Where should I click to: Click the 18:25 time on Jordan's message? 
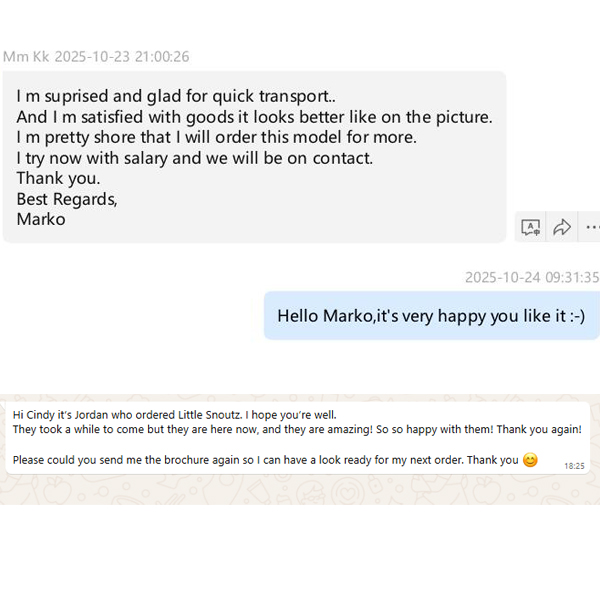click(574, 466)
